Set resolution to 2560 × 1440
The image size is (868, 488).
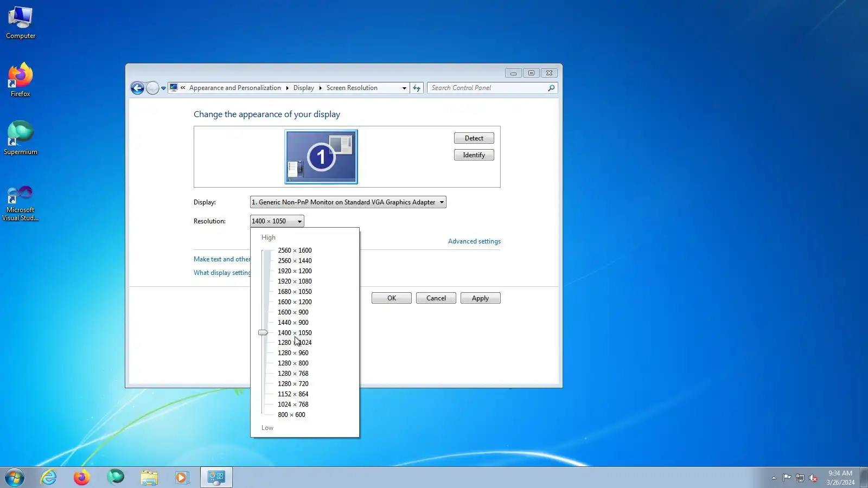tap(295, 261)
